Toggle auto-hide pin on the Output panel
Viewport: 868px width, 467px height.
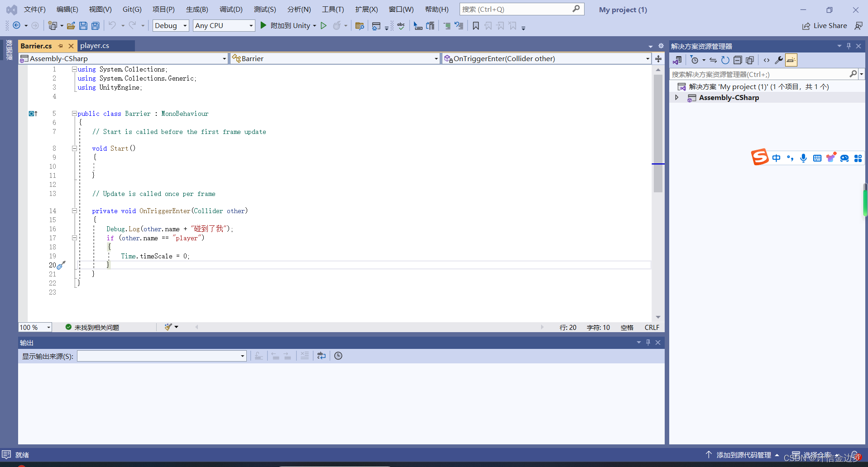[648, 343]
